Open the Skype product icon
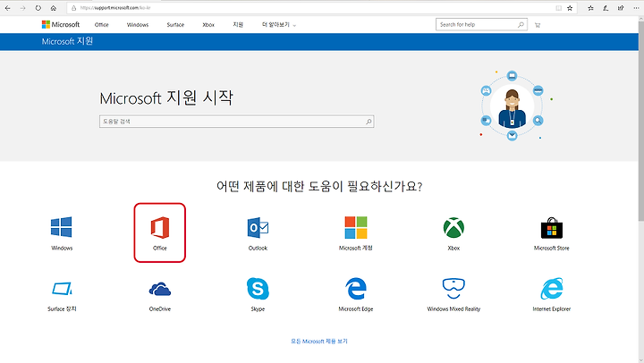Viewport: 644px width, 363px height. coord(258,288)
